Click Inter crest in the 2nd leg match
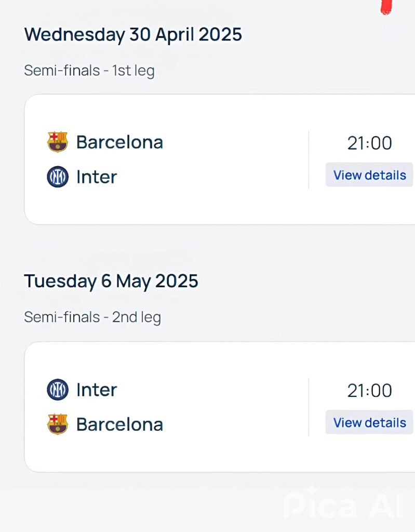The width and height of the screenshot is (415, 532). pyautogui.click(x=57, y=390)
